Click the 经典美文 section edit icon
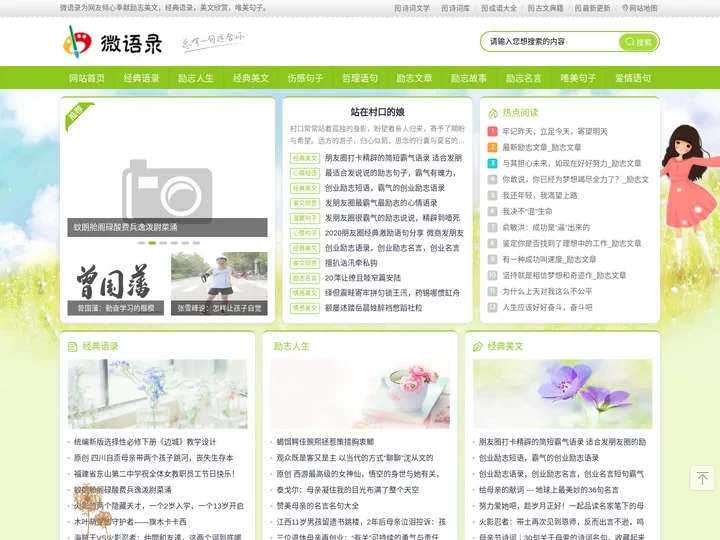This screenshot has width=720, height=540. tap(478, 347)
